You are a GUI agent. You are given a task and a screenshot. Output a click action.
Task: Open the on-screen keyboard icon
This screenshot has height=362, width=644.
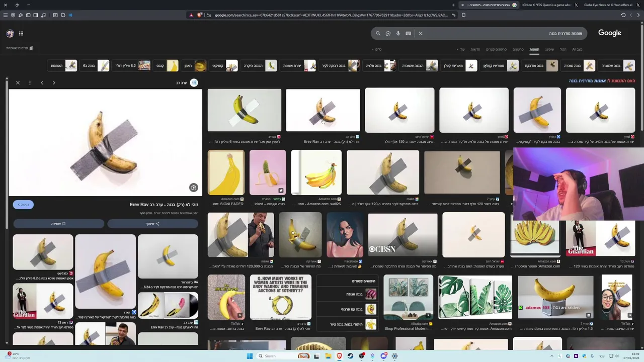408,34
